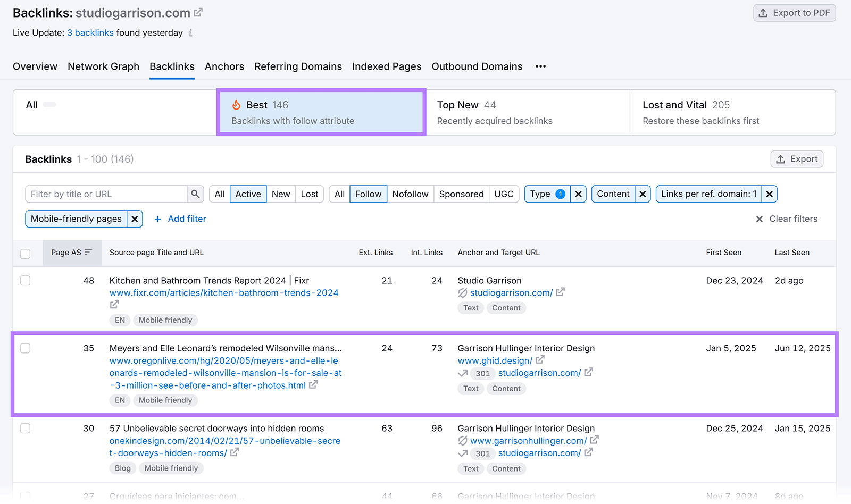This screenshot has height=504, width=851.
Task: Open the Content filter dropdown
Action: (613, 194)
